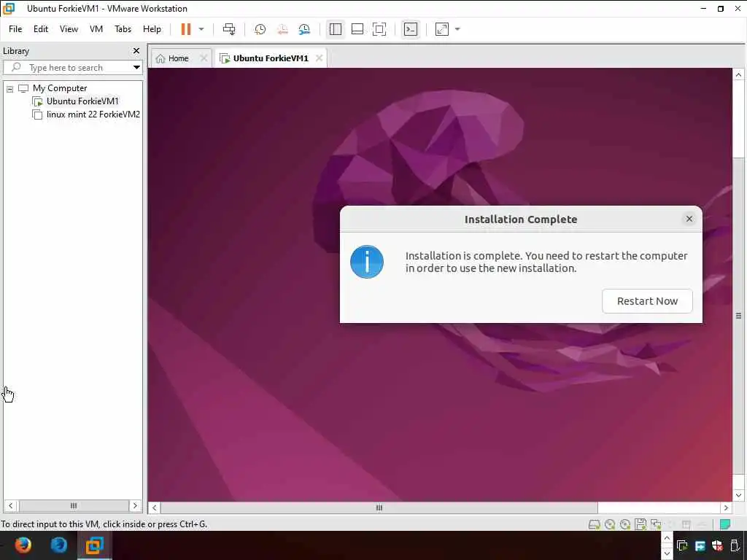Open the library search filter dropdown
The height and width of the screenshot is (560, 747).
coord(136,68)
